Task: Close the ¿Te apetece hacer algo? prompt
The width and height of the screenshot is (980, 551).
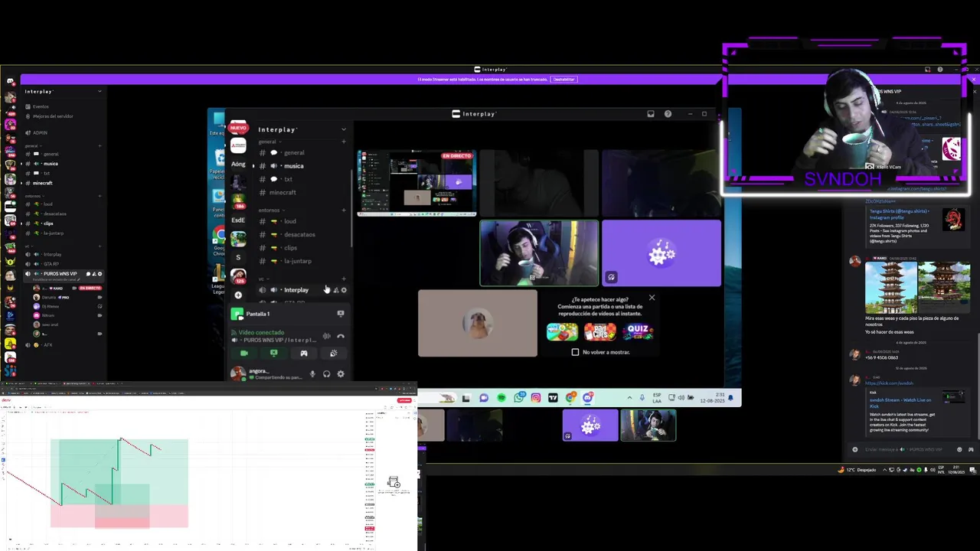Action: click(x=652, y=298)
